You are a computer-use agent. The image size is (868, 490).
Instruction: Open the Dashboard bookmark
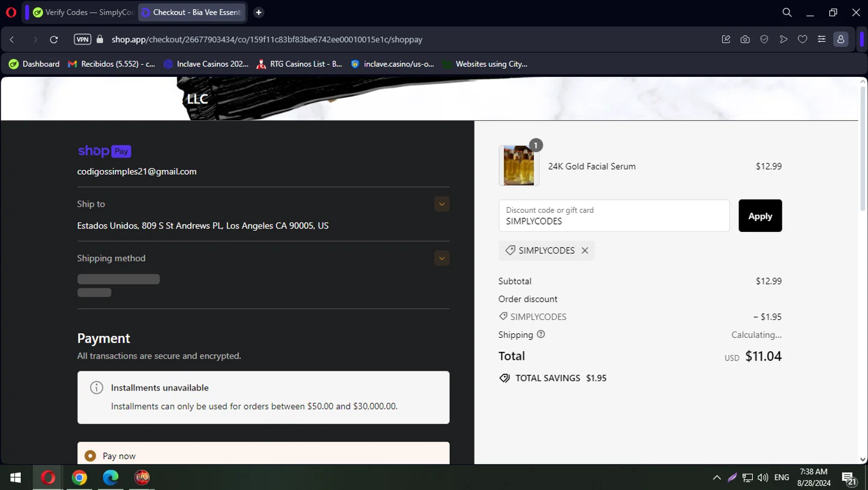[x=34, y=64]
